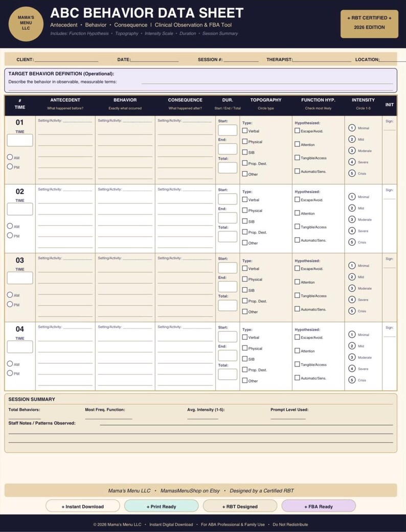Select intensity 3 Moderate in row 02
Screen dimensions: 406x532
coord(352,220)
